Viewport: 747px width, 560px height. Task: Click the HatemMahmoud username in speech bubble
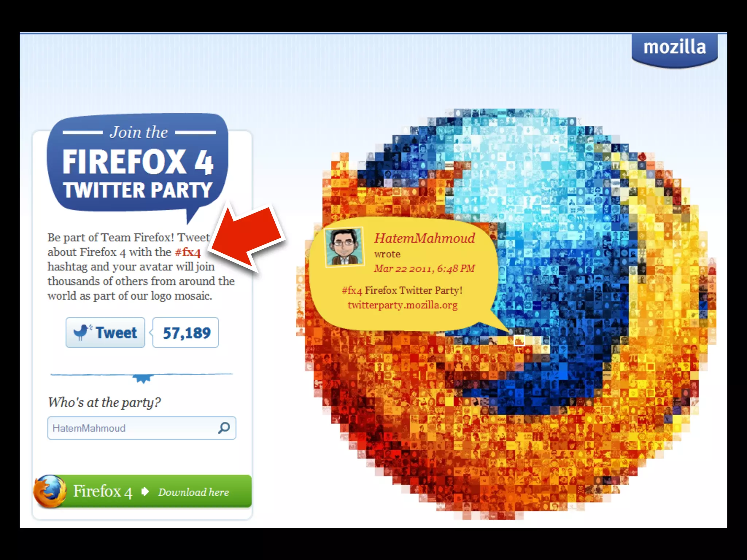tap(424, 238)
